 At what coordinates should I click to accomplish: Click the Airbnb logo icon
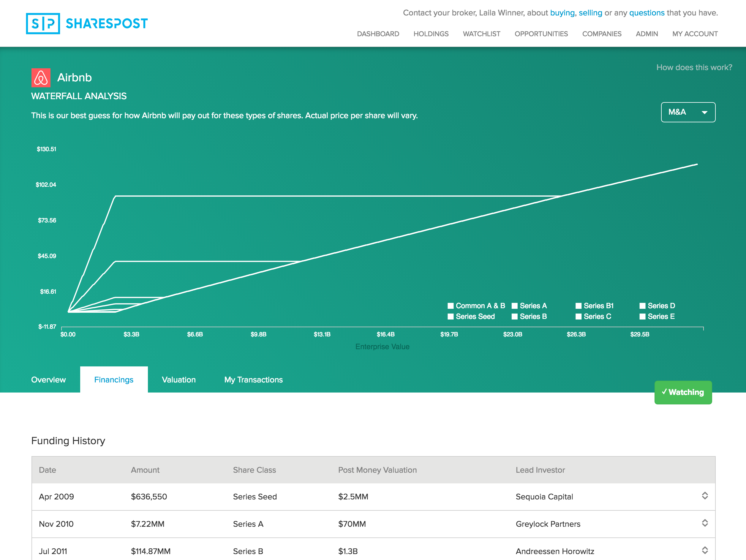[41, 78]
